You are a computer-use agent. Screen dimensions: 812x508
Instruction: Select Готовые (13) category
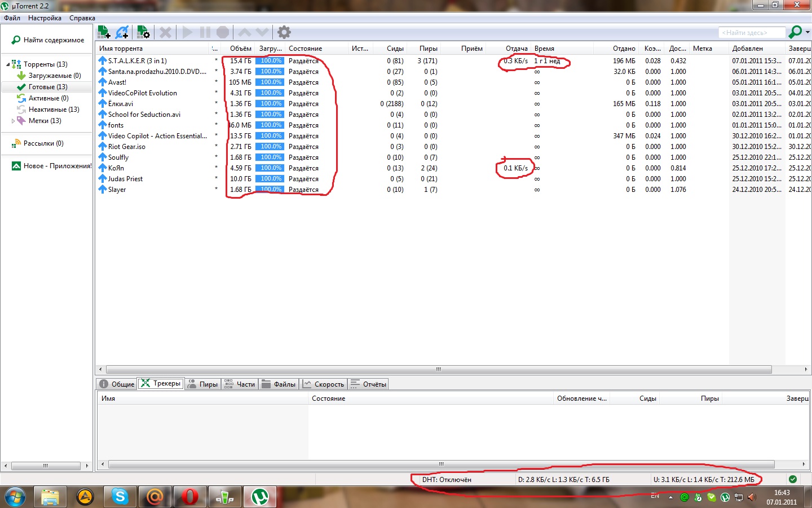pos(48,87)
